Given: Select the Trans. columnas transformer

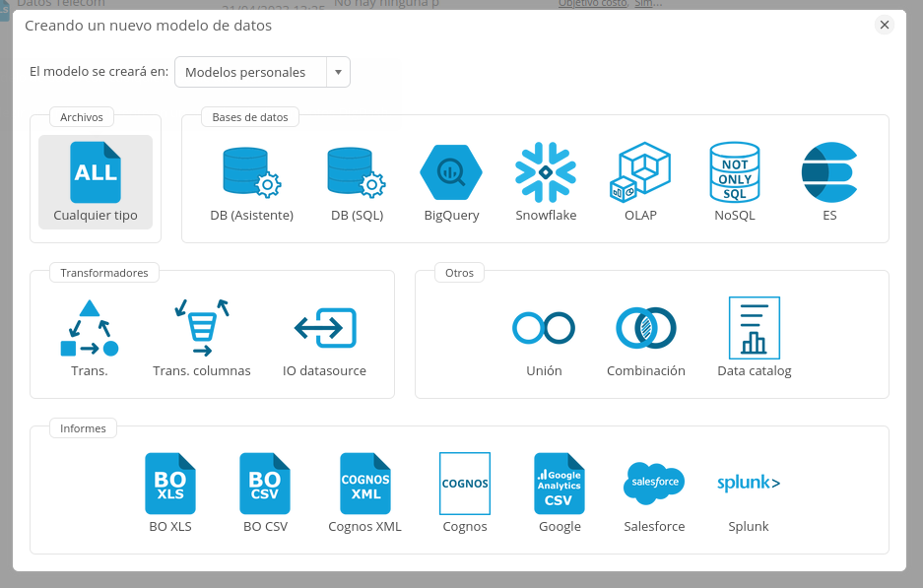Looking at the screenshot, I should [202, 329].
